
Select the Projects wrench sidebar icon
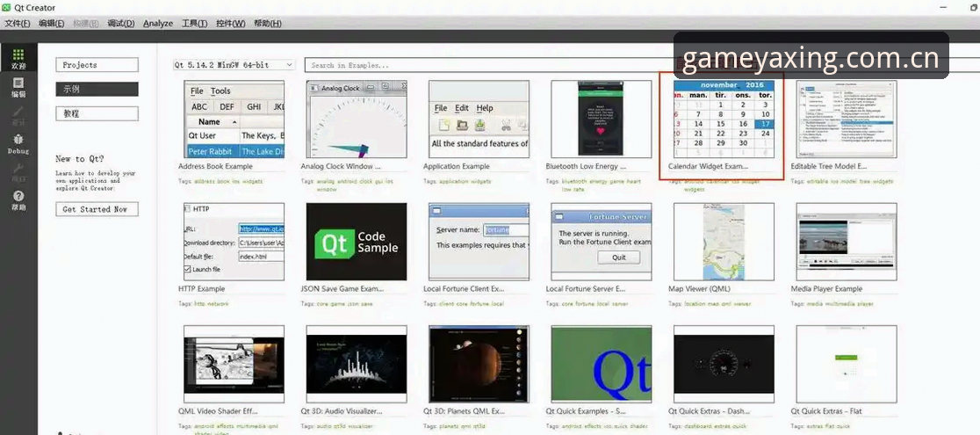[18, 172]
